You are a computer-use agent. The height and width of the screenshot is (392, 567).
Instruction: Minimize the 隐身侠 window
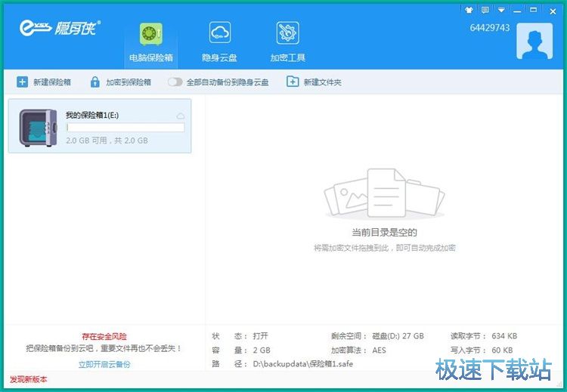pyautogui.click(x=517, y=10)
